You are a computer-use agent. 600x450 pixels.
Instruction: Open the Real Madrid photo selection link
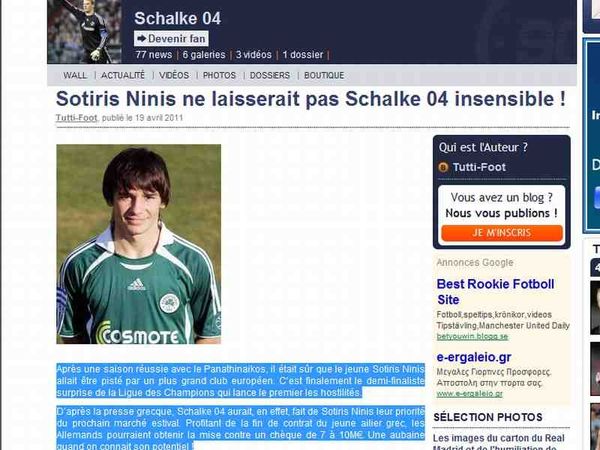[x=499, y=442]
